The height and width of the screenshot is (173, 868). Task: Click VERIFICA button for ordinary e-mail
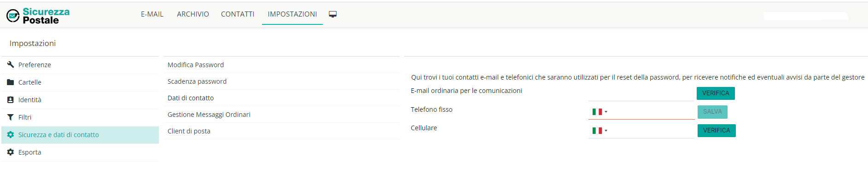point(716,93)
